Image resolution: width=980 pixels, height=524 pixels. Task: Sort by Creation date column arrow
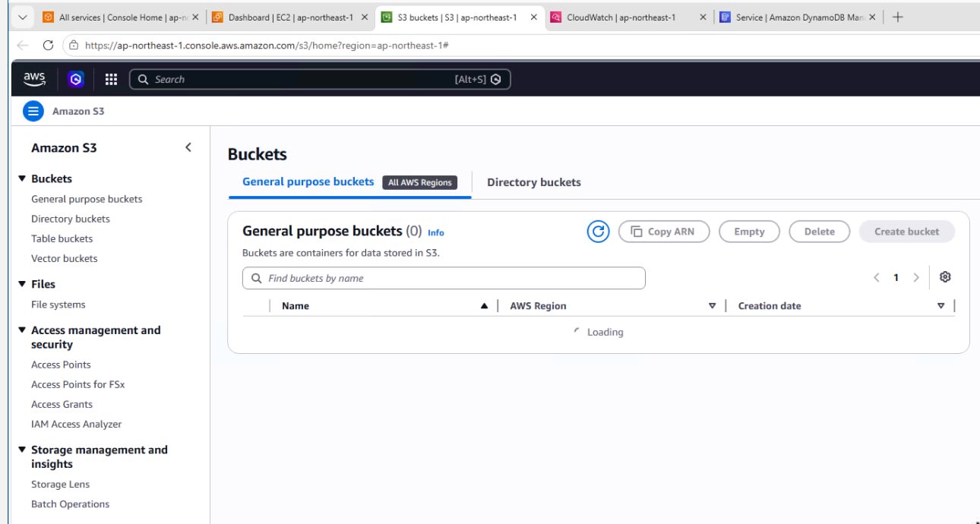[x=940, y=306]
